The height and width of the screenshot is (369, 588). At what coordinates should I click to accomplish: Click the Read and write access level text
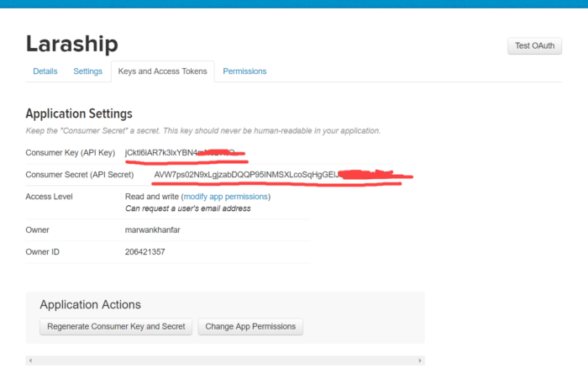point(152,197)
